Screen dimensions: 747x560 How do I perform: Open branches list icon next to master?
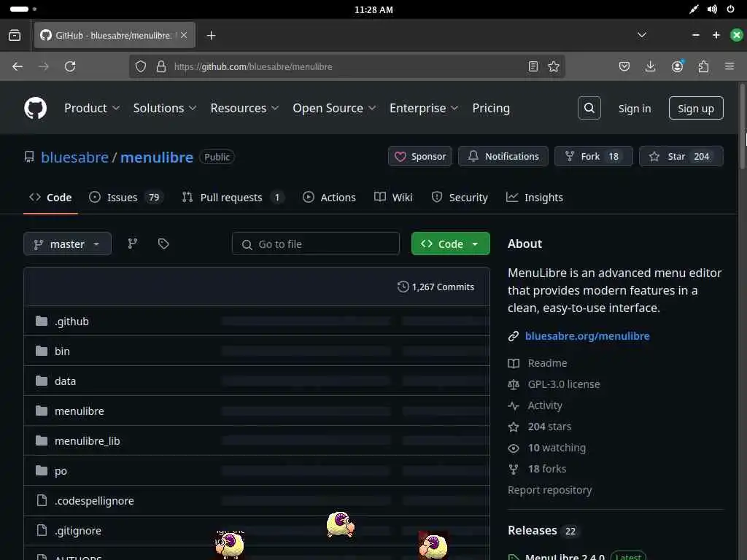point(133,244)
